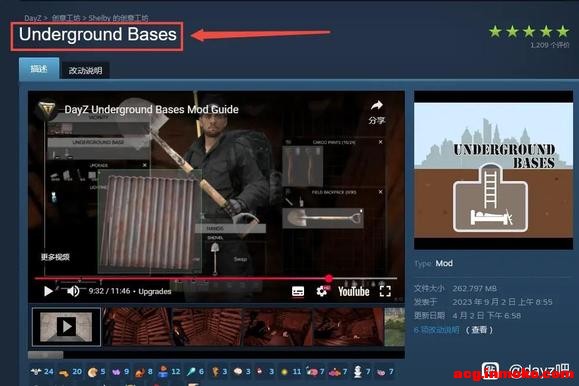Open the video on YouTube via logo
This screenshot has width=579, height=386.
tap(354, 291)
